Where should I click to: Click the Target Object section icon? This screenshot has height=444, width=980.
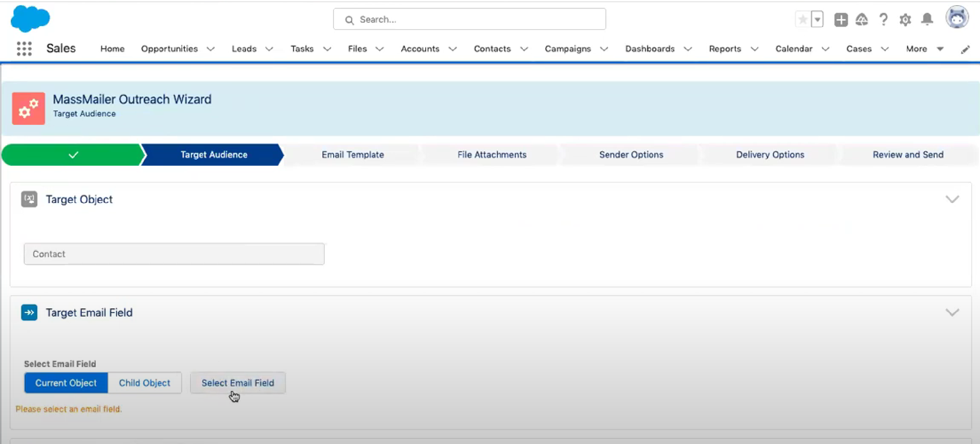29,199
